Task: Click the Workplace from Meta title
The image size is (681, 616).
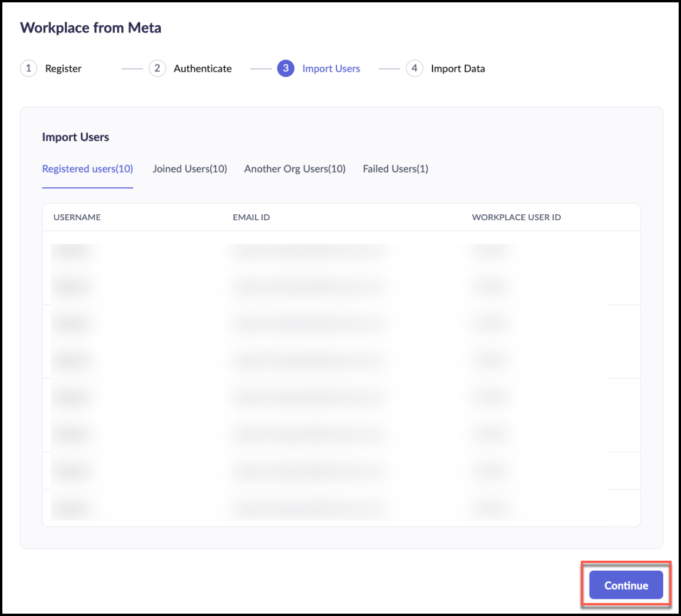Action: click(91, 28)
